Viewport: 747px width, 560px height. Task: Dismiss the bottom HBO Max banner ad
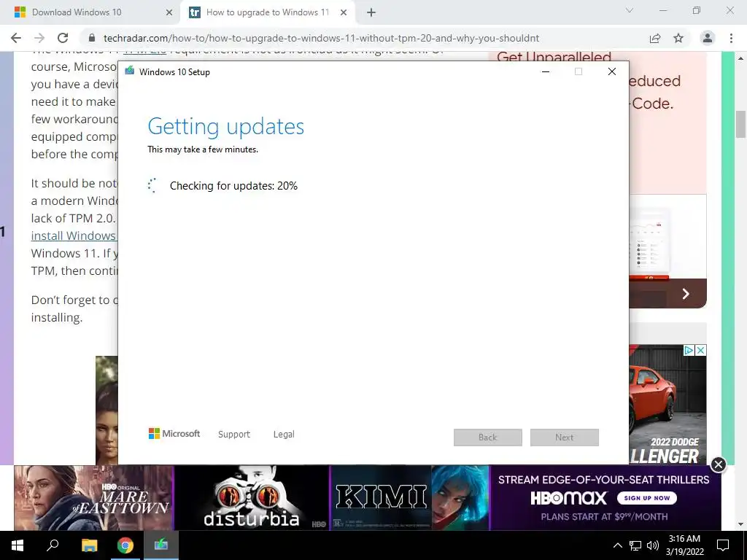pos(719,464)
